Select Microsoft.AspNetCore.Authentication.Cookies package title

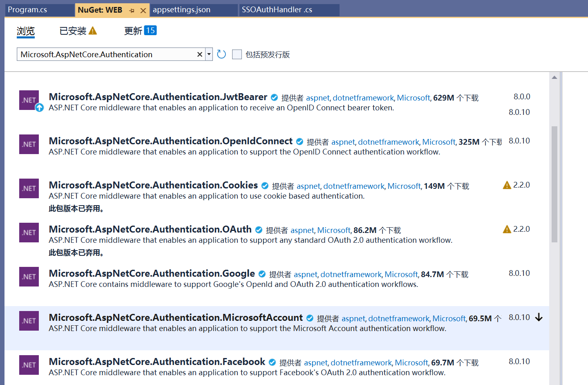click(153, 185)
